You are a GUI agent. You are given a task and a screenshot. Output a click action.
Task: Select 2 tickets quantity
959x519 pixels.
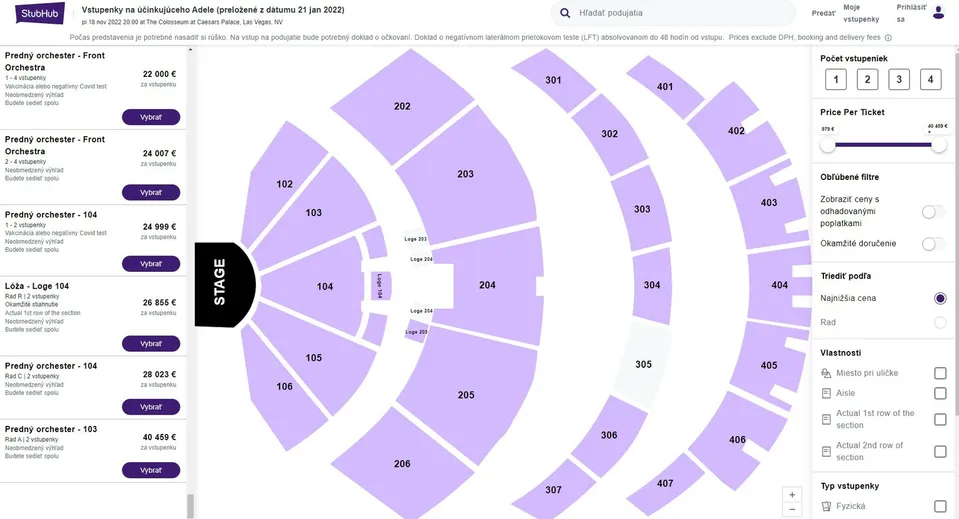pos(867,79)
